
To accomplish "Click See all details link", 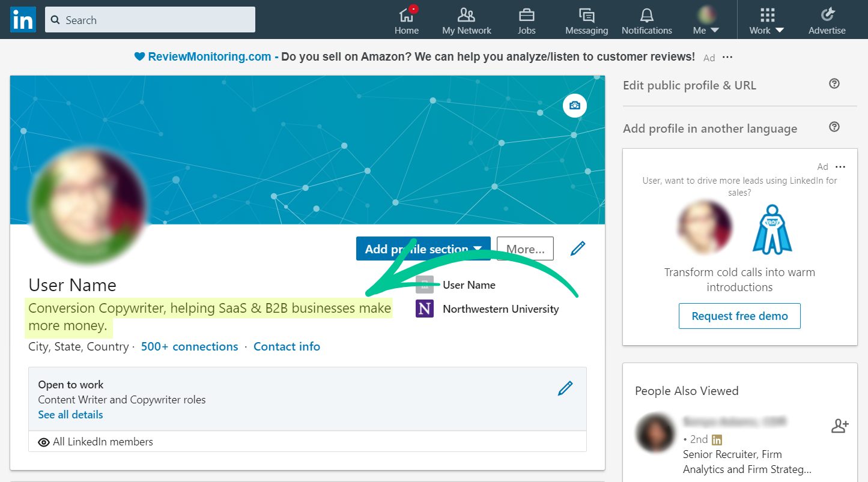I will 70,415.
